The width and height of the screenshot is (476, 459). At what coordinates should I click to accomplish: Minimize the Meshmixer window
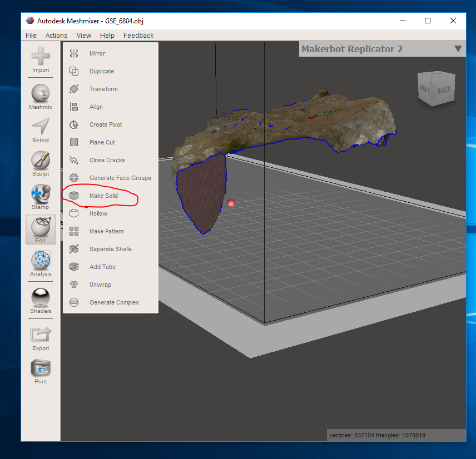click(403, 21)
